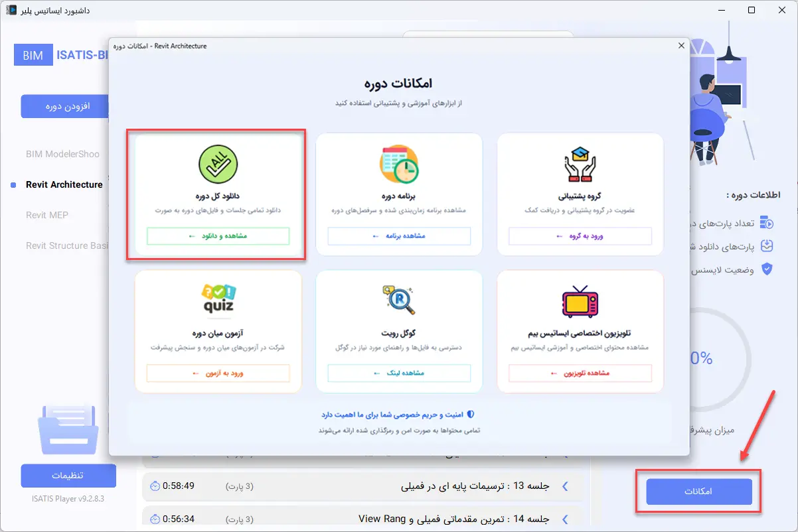Click the ورود به گروه button
The height and width of the screenshot is (532, 798).
[x=580, y=236]
